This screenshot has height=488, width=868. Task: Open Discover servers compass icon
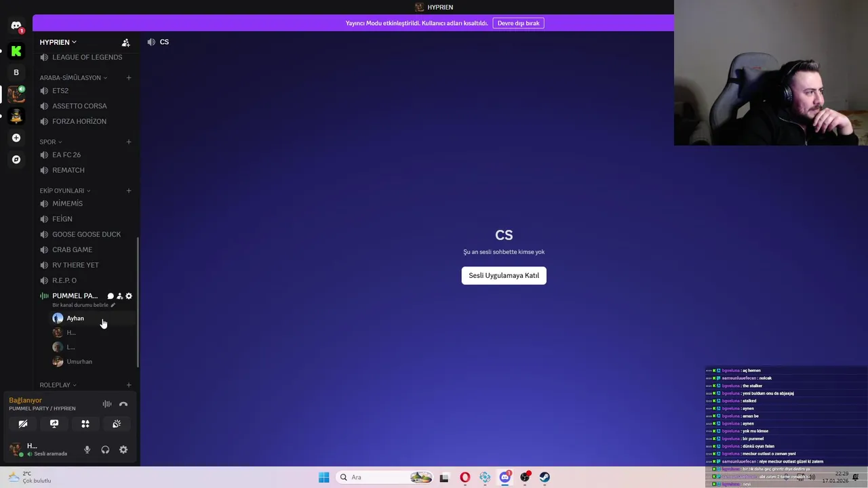click(16, 159)
